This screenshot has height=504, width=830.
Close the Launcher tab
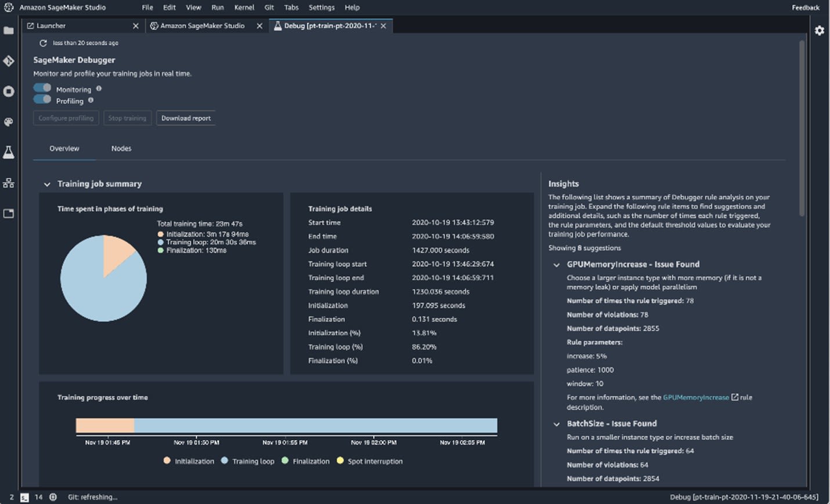[x=136, y=26]
